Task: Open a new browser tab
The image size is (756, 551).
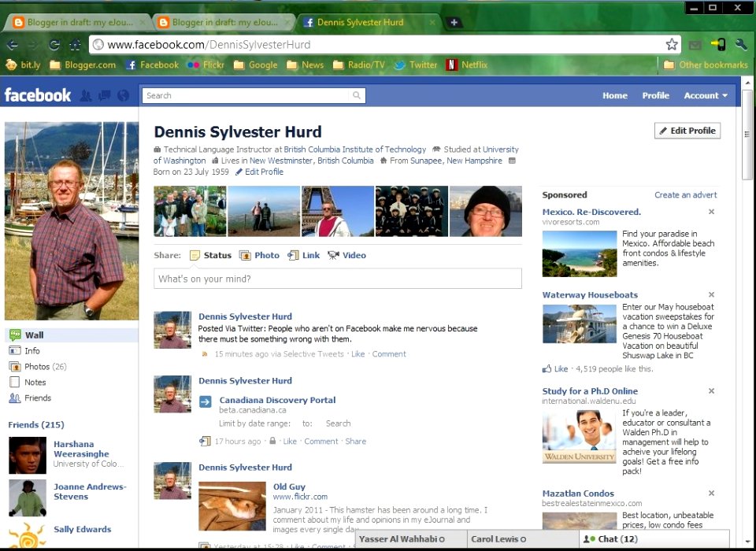Action: pos(454,22)
